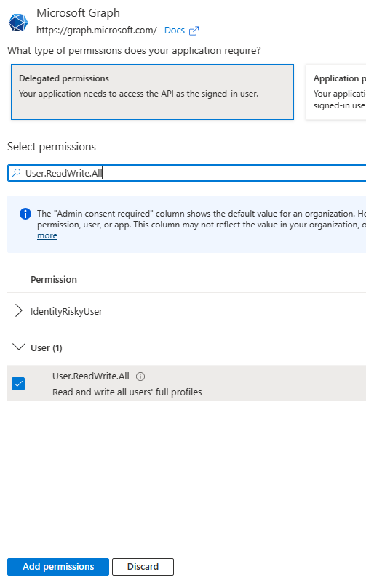Click the Add permissions button
Screen dimensions: 366x588
[58, 567]
